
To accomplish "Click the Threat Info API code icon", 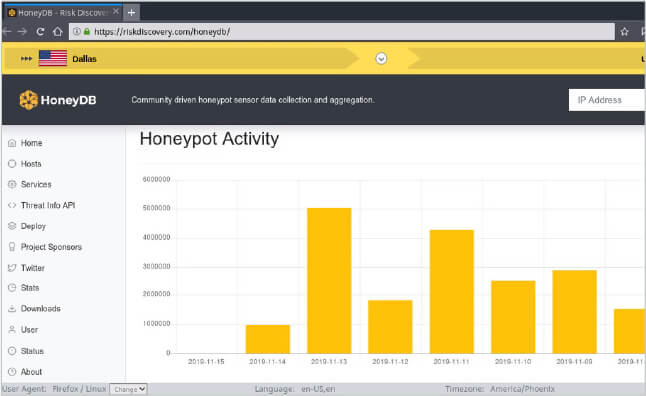I will click(x=12, y=205).
